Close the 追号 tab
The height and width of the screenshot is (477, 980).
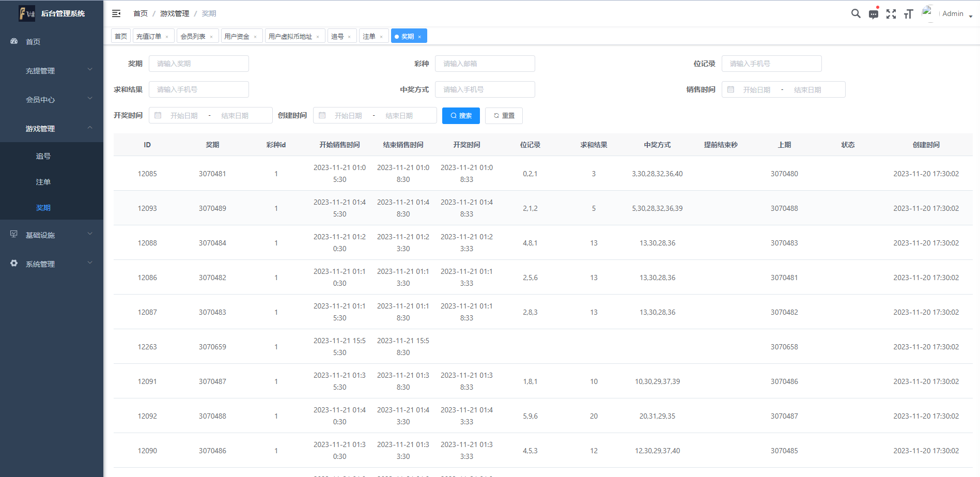click(350, 36)
